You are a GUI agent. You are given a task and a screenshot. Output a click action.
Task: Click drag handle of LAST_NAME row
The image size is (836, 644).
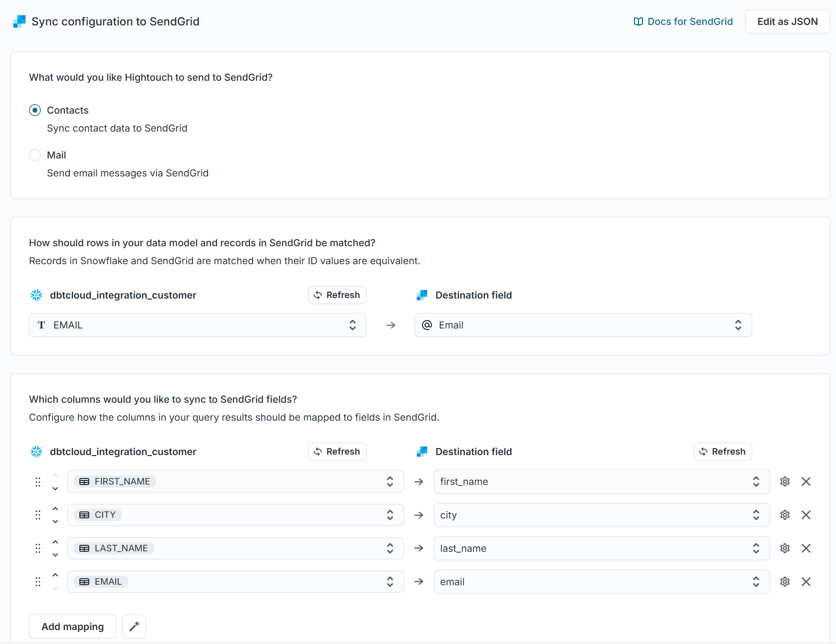(38, 548)
